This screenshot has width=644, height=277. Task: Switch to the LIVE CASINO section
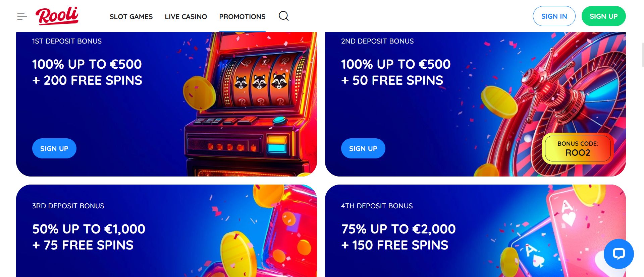[x=185, y=16]
